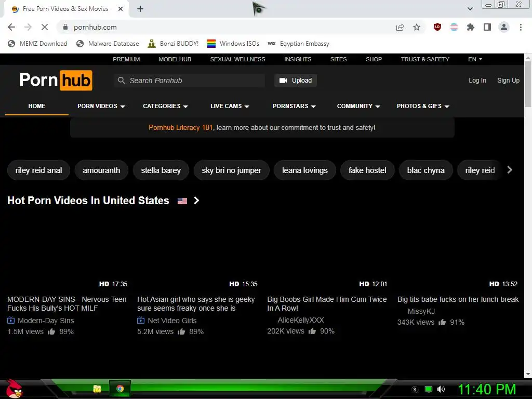Select the blac chyna search chip
The width and height of the screenshot is (532, 399).
426,170
